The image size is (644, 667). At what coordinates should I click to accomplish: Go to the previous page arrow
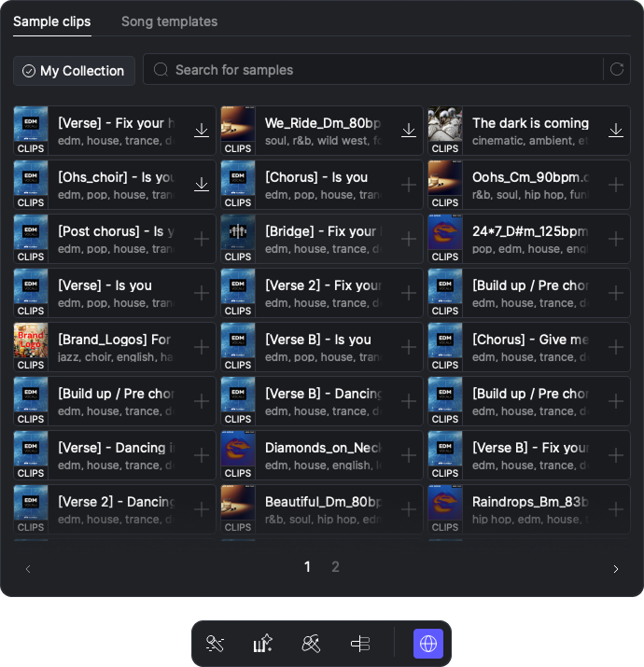pyautogui.click(x=28, y=569)
